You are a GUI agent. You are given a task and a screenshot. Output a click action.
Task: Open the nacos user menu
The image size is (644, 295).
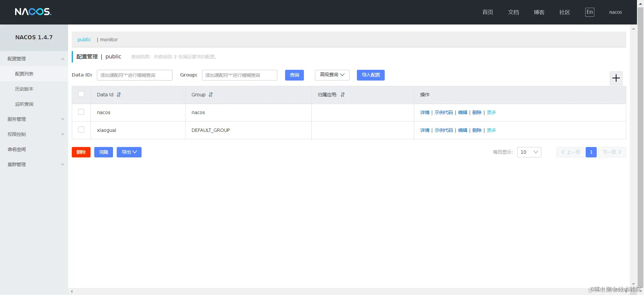coord(615,12)
